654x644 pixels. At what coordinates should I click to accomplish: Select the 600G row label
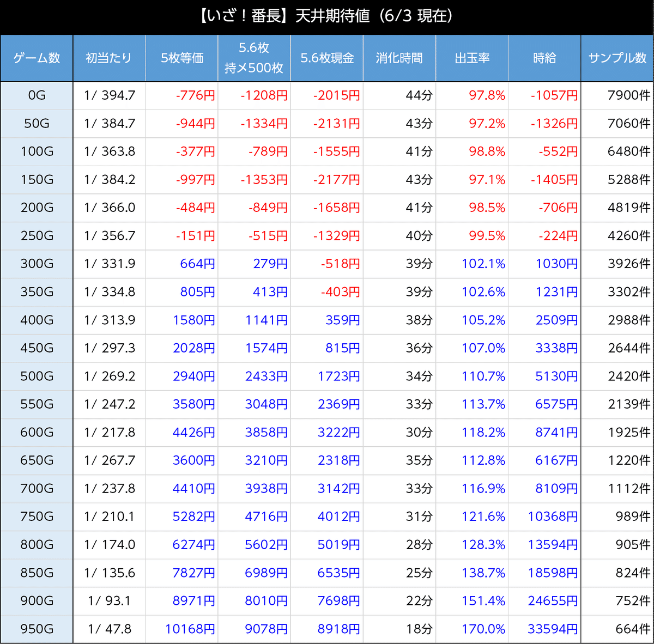pos(37,433)
